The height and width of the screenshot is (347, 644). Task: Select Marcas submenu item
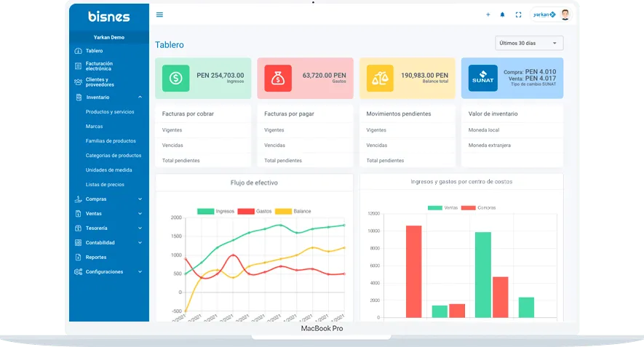tap(94, 127)
